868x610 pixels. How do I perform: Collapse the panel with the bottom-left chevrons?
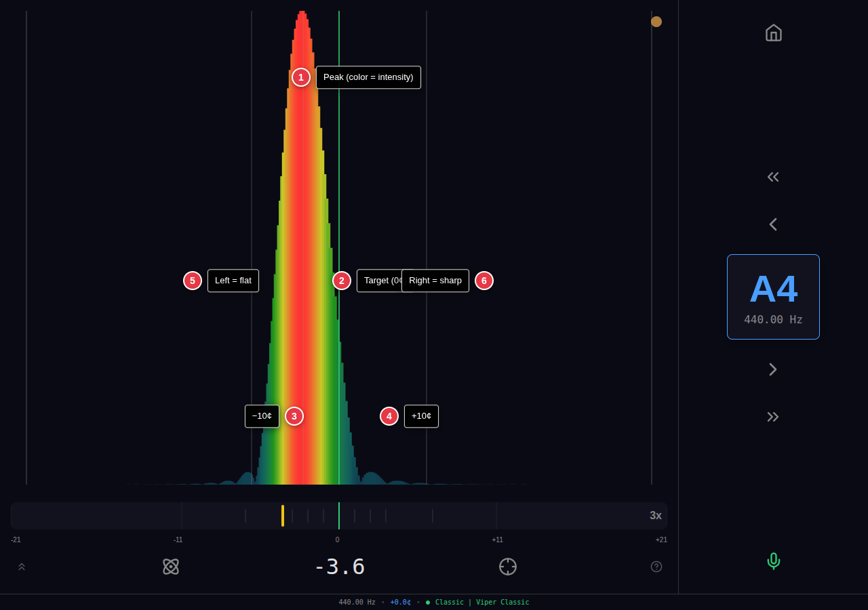pyautogui.click(x=21, y=567)
